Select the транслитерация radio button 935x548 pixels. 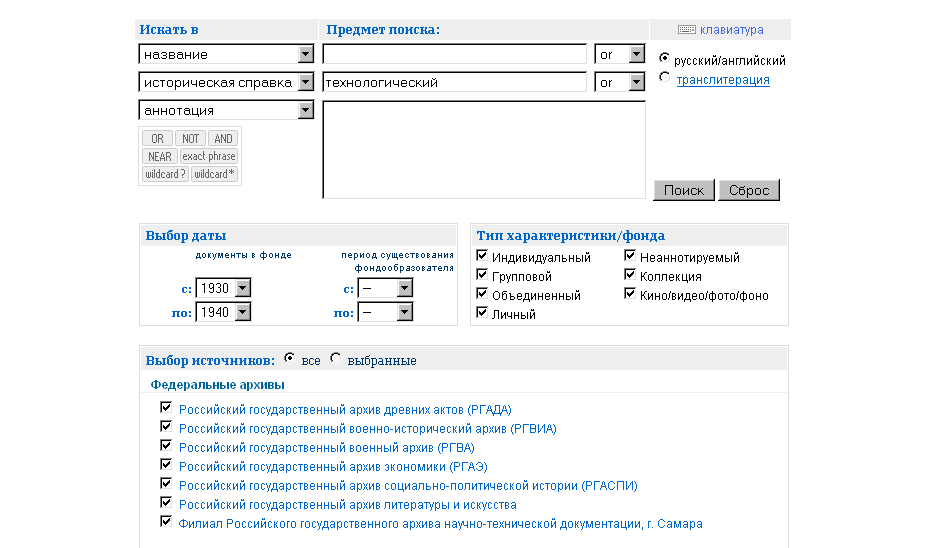pyautogui.click(x=665, y=79)
